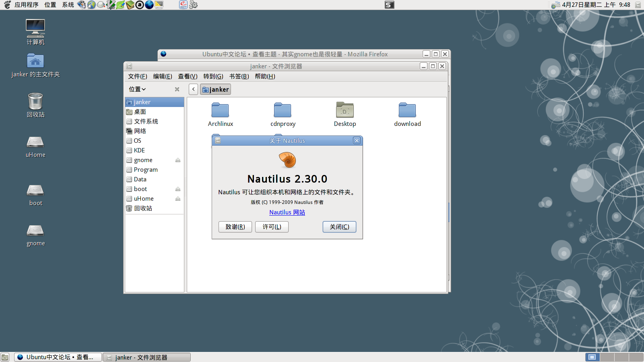Click the 关闭(C) button in About dialog
The height and width of the screenshot is (362, 644).
[339, 227]
